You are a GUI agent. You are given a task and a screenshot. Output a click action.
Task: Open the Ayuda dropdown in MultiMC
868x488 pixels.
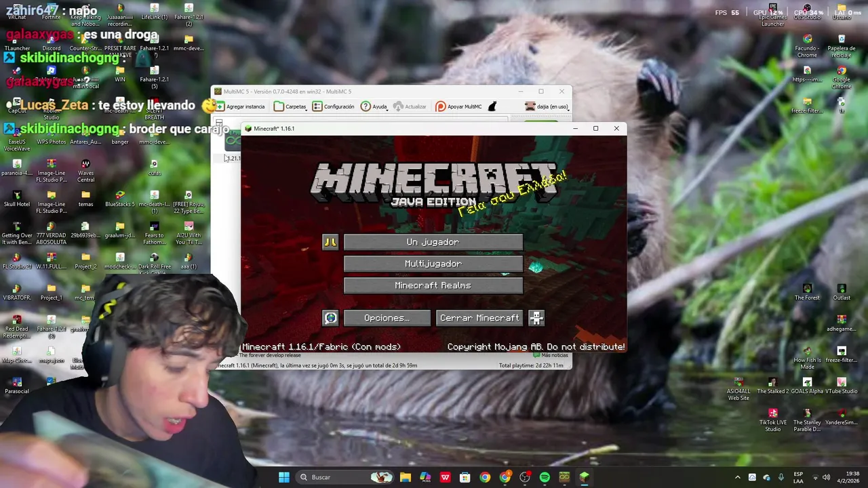374,106
